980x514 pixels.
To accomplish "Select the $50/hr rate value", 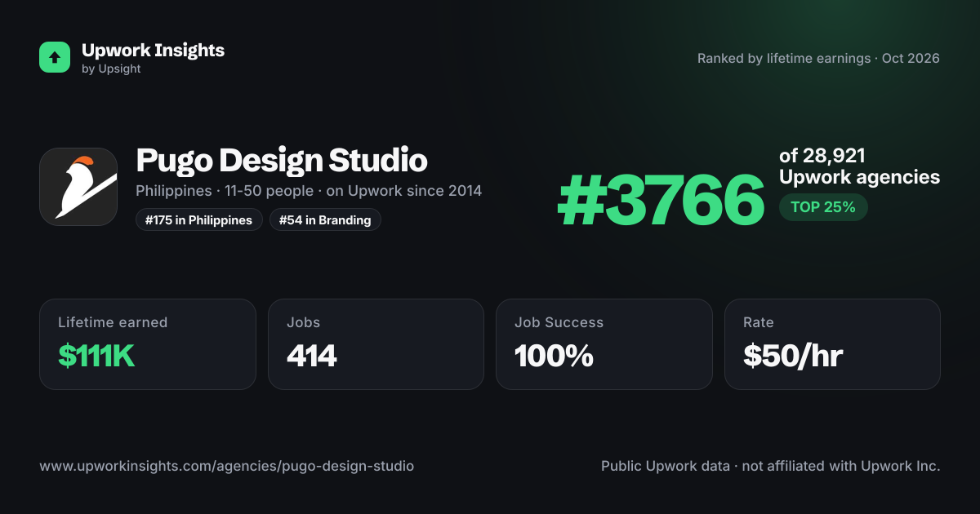I will point(793,356).
